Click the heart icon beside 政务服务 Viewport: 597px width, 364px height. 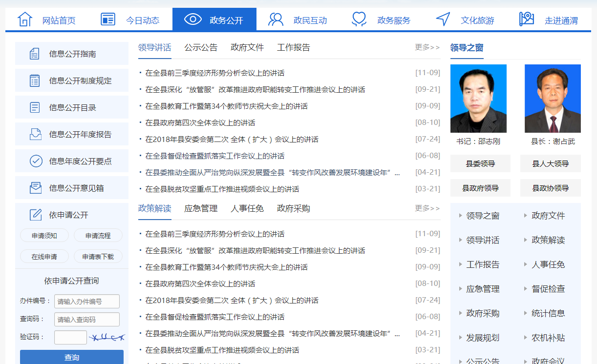click(x=359, y=20)
